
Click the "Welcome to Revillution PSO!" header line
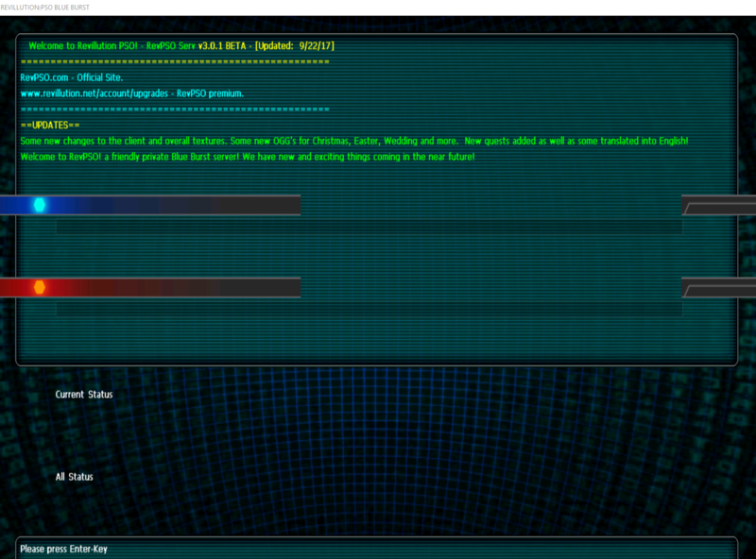point(181,45)
